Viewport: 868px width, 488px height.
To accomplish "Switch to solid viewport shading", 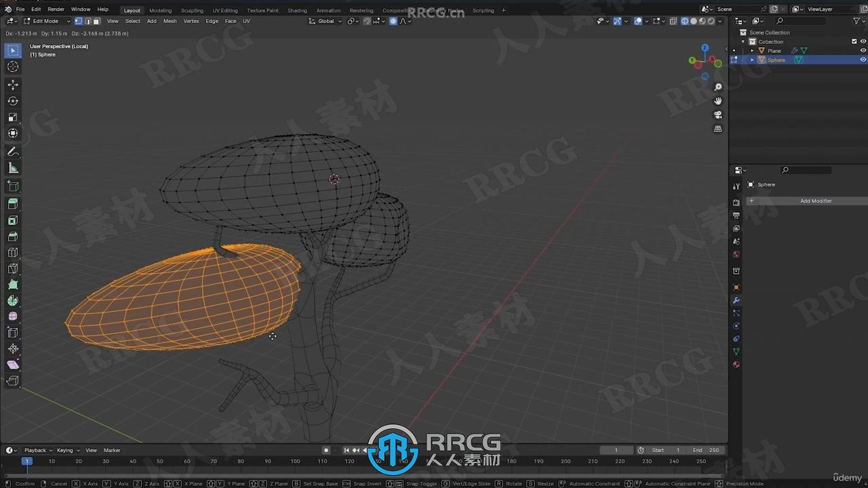I will coord(694,21).
